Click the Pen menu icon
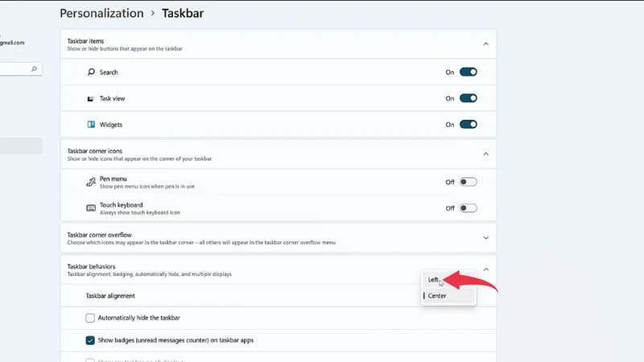This screenshot has height=362, width=644. [91, 182]
